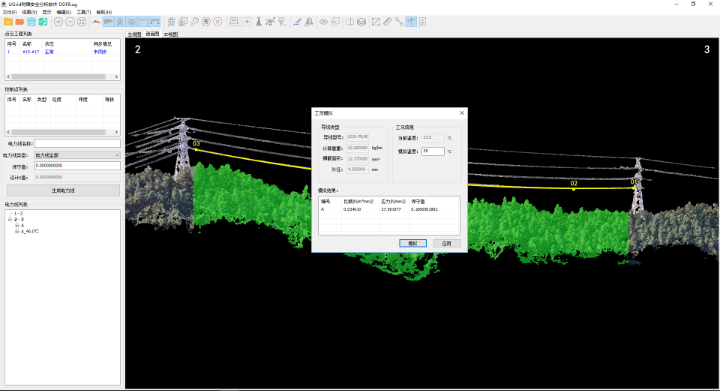Collapse the 2-3 span tree node
The height and width of the screenshot is (391, 720).
10,219
